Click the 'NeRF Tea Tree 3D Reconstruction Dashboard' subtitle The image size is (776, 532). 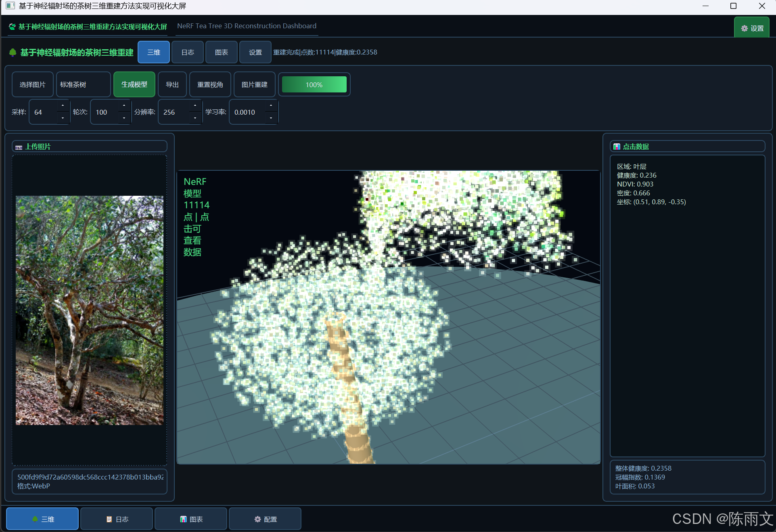click(x=247, y=26)
